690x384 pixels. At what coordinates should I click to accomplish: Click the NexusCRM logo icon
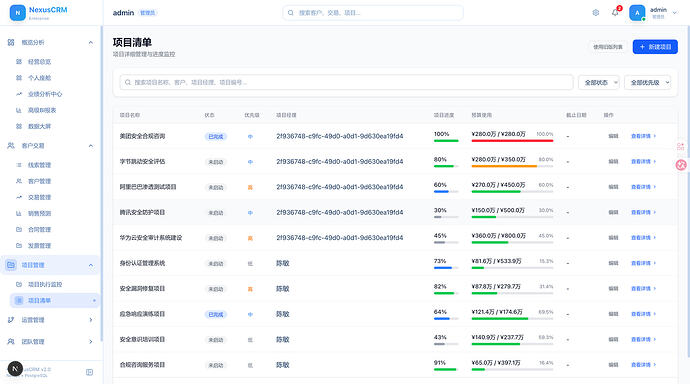click(x=18, y=13)
